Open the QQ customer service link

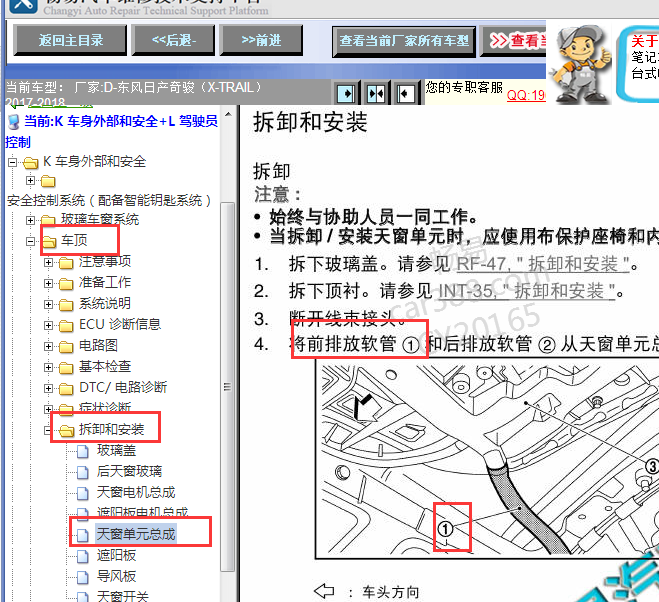(526, 95)
